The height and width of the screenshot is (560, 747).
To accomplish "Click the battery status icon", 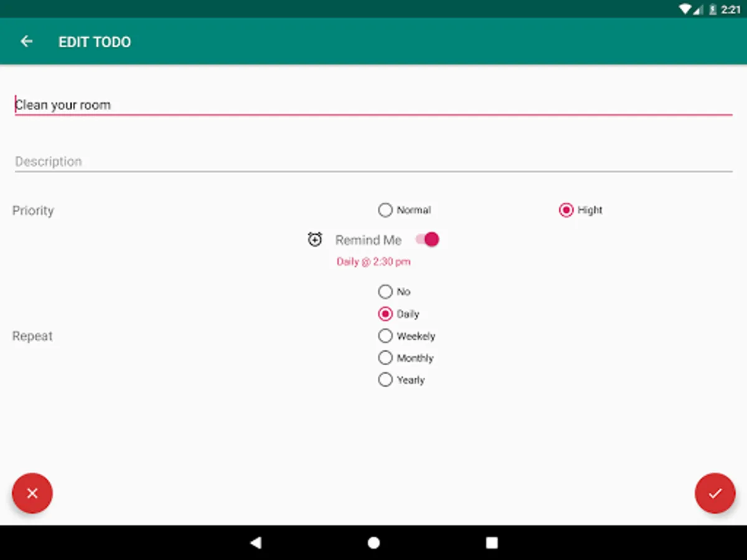I will (x=713, y=9).
